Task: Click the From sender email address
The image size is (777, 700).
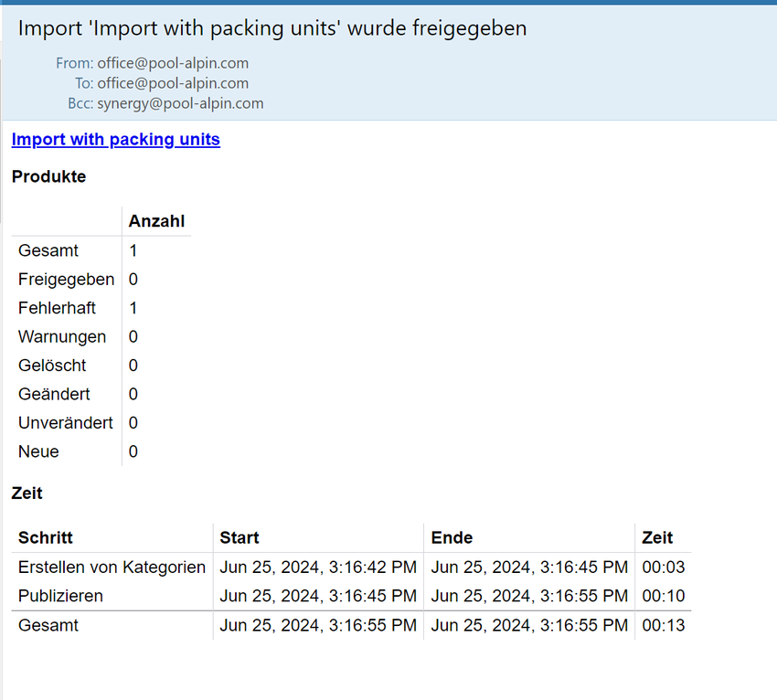Action: [173, 63]
